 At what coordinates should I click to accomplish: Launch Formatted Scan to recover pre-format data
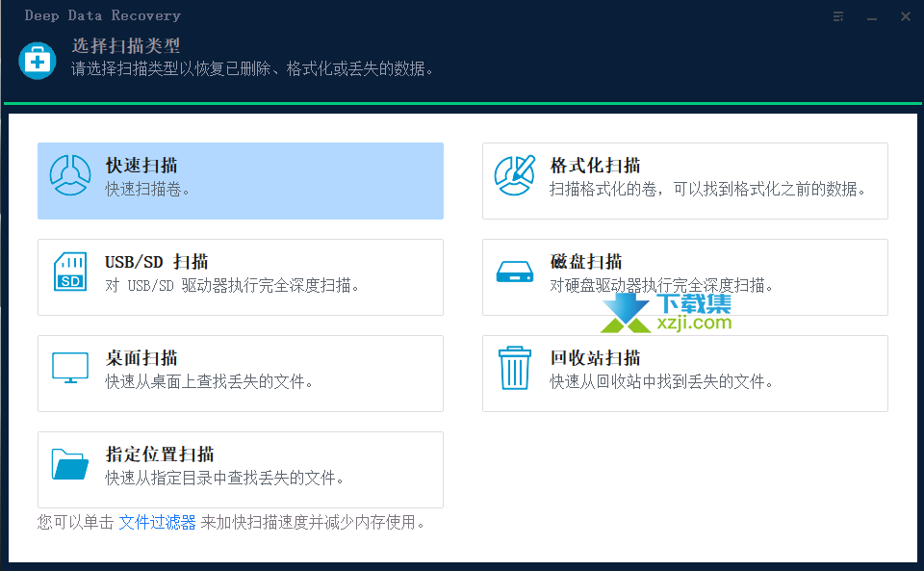pos(684,179)
